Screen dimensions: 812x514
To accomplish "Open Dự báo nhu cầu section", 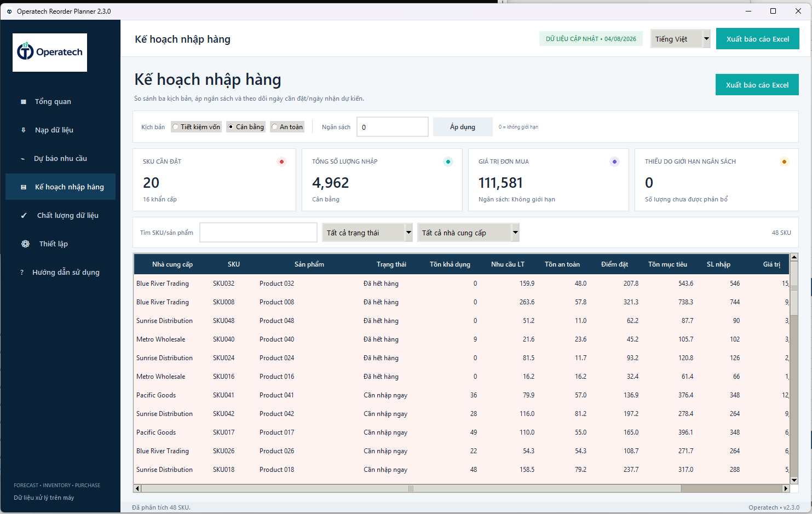I will (60, 159).
